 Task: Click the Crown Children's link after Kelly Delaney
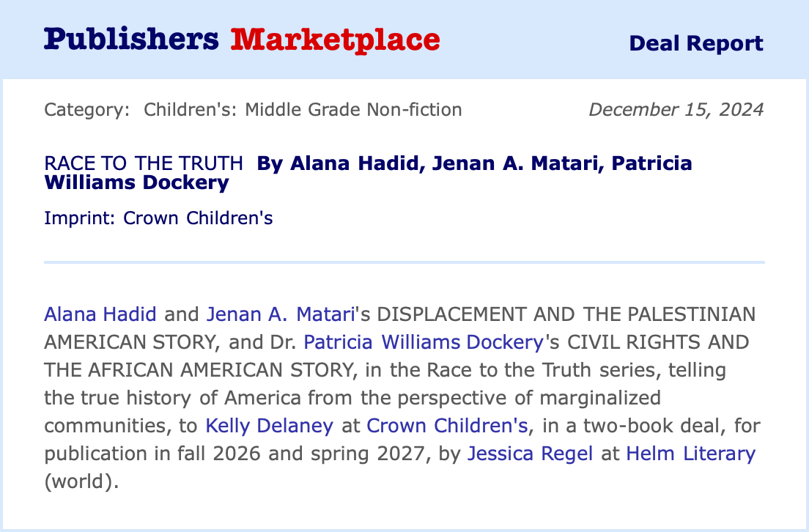[446, 425]
